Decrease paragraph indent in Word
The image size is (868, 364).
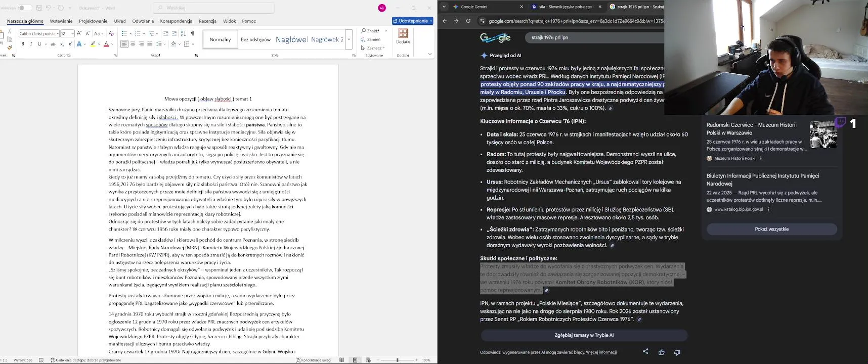pos(165,33)
